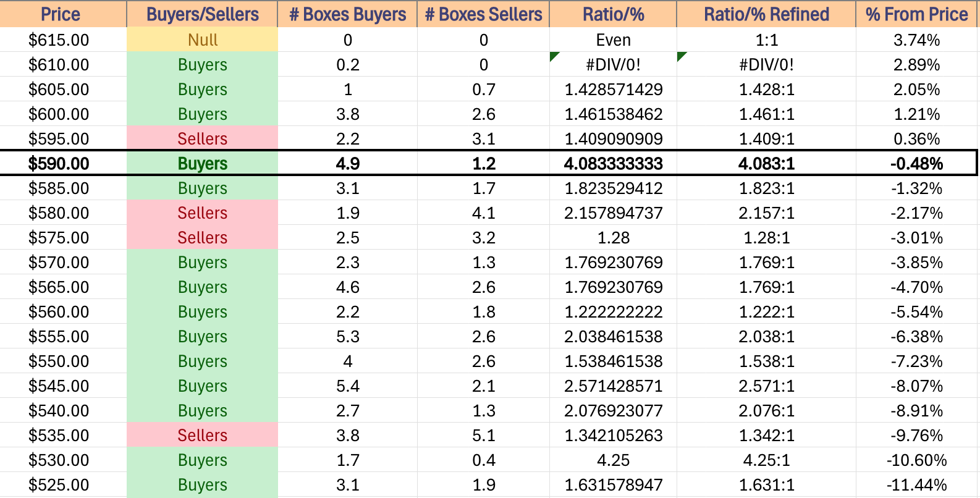Select the 1.461:1 refined ratio cell

[766, 114]
